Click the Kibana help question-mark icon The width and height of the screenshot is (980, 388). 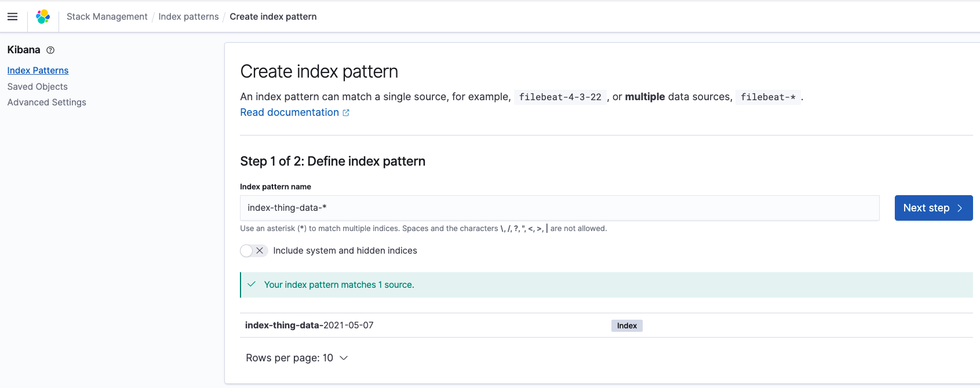point(50,50)
